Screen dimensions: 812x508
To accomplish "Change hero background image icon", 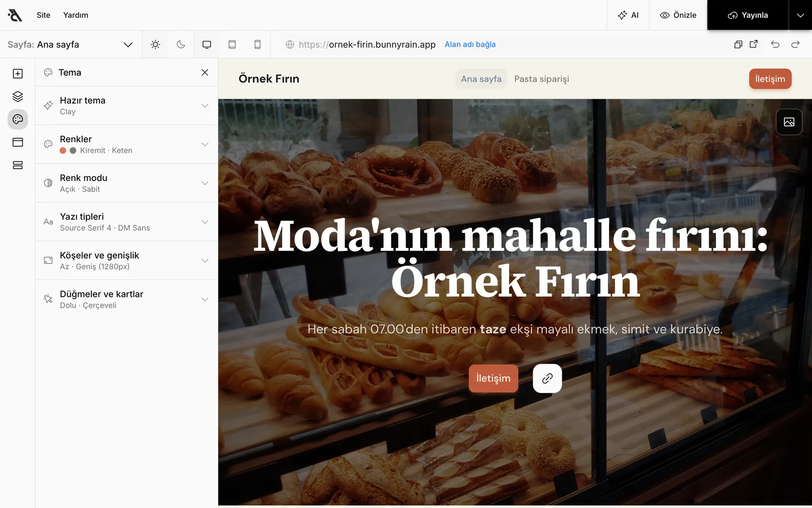I will [789, 122].
